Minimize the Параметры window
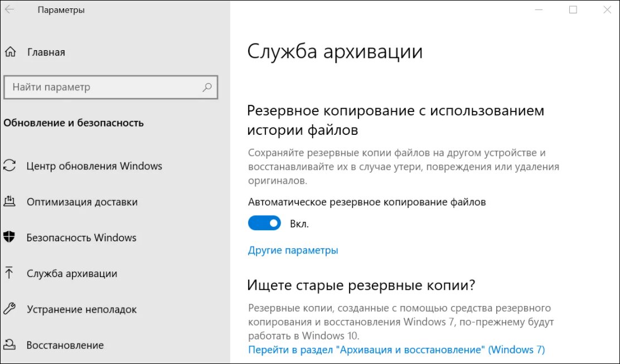Screen dimensions: 620x364 [x=539, y=9]
